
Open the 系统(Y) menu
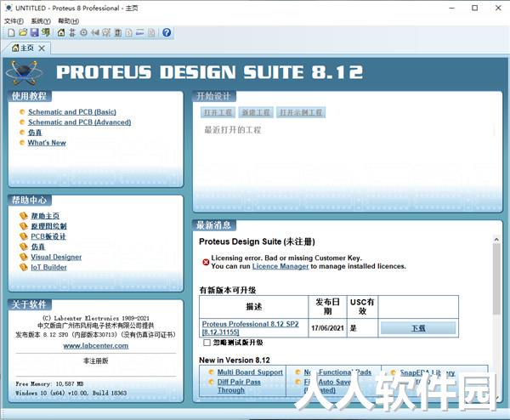click(x=41, y=21)
